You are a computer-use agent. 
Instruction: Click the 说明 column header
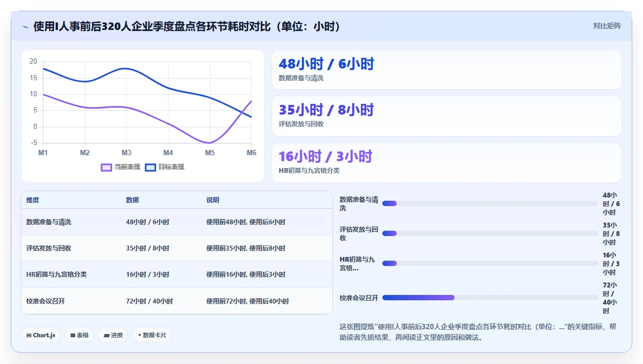pyautogui.click(x=213, y=200)
